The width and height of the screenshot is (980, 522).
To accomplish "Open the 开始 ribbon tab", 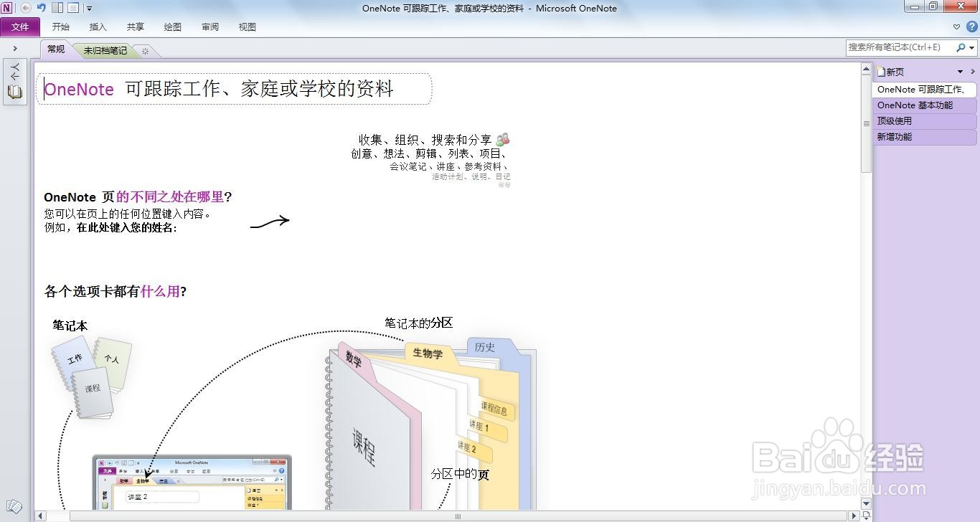I will 61,27.
